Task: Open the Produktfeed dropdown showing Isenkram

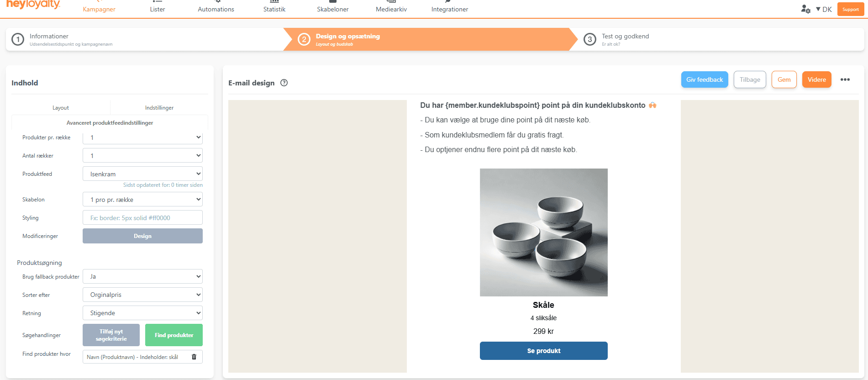Action: [142, 174]
